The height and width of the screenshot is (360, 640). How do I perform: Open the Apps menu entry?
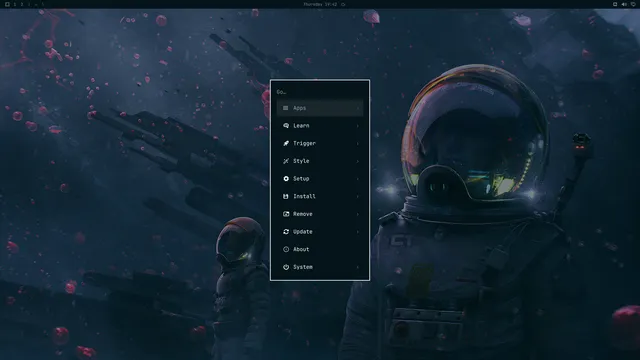[x=320, y=108]
